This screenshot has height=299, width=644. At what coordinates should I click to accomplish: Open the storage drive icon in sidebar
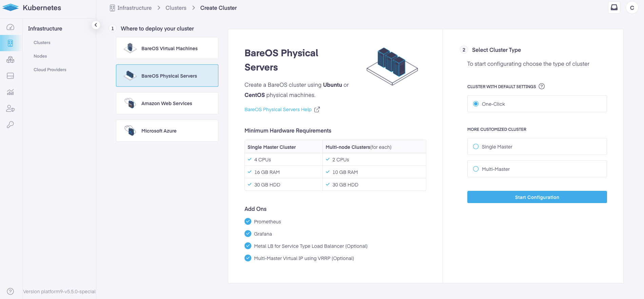pyautogui.click(x=11, y=76)
